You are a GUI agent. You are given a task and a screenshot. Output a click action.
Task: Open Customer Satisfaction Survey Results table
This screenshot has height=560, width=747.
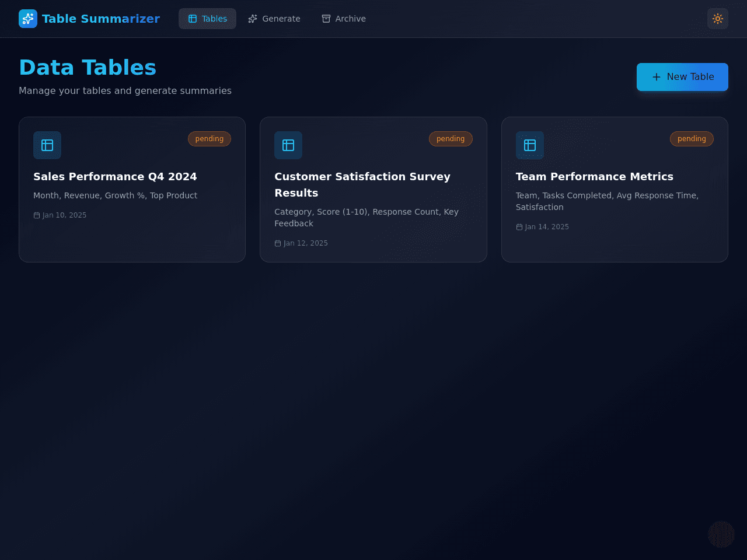(x=362, y=185)
